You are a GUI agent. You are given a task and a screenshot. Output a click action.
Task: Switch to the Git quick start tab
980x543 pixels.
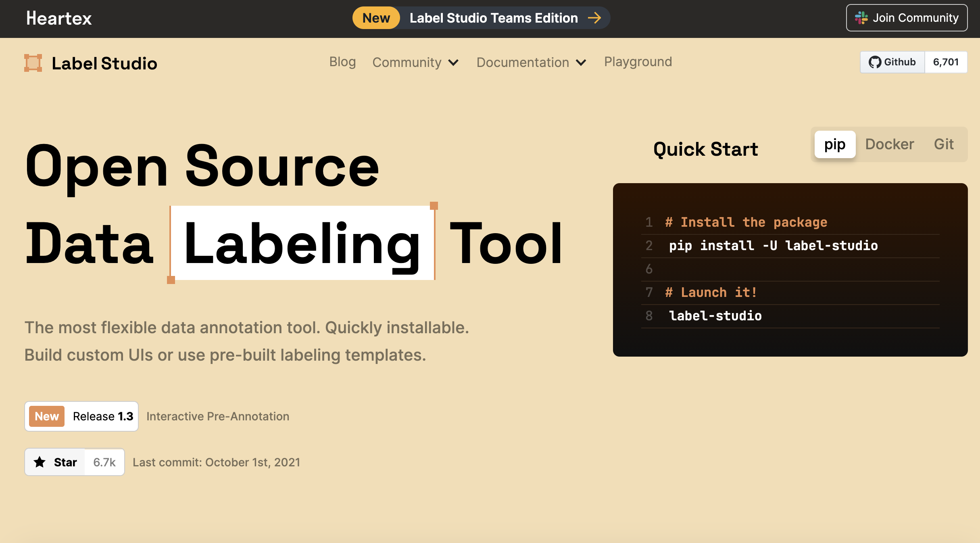coord(943,144)
